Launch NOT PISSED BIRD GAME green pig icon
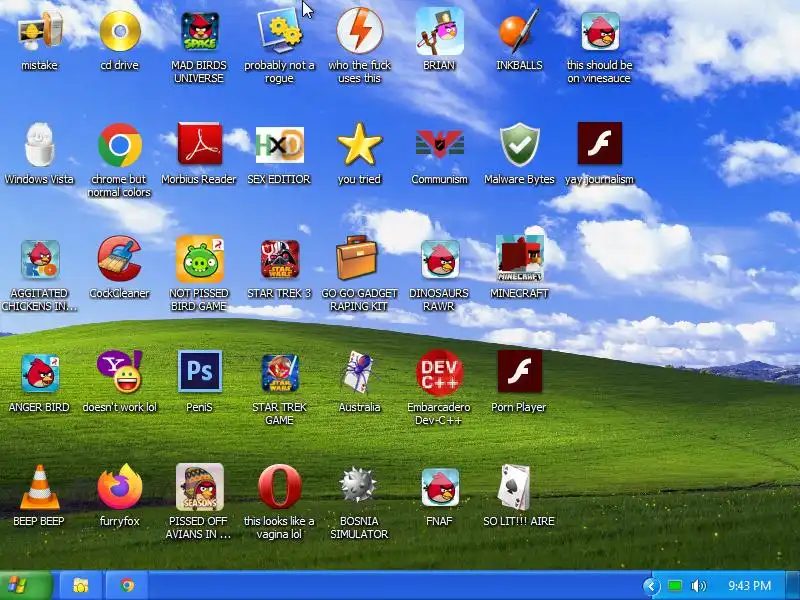800x600 pixels. pyautogui.click(x=199, y=259)
